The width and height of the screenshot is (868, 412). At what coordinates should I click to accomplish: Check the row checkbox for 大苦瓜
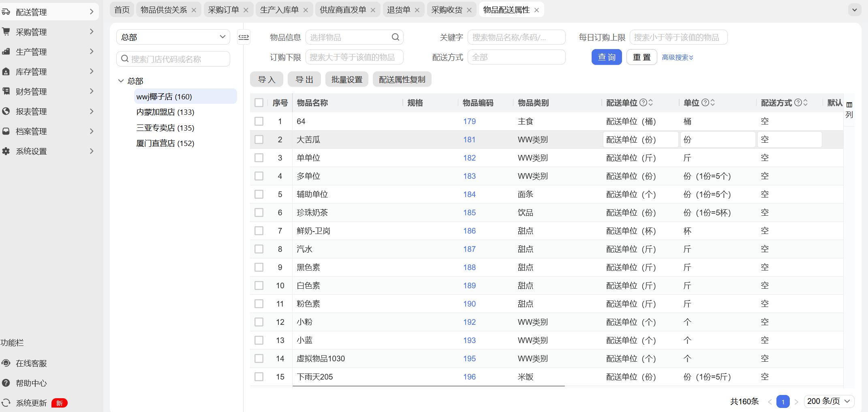click(259, 139)
